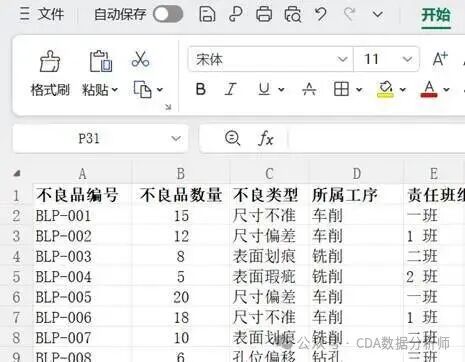The image size is (465, 362).
Task: Click into the formula bar input
Action: pos(377,138)
